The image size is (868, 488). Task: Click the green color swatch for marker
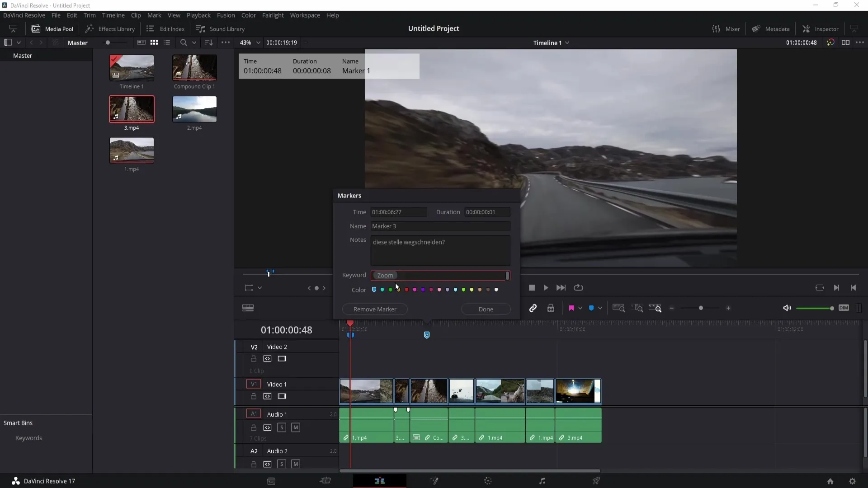(390, 290)
